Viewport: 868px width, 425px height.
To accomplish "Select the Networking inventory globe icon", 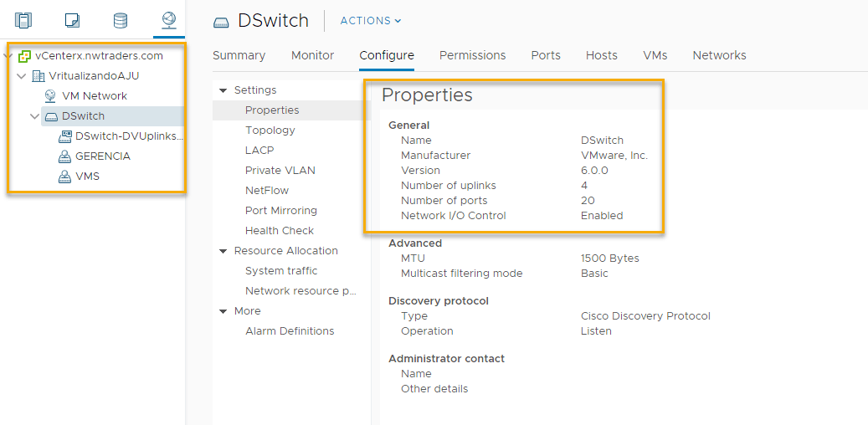I will (169, 19).
